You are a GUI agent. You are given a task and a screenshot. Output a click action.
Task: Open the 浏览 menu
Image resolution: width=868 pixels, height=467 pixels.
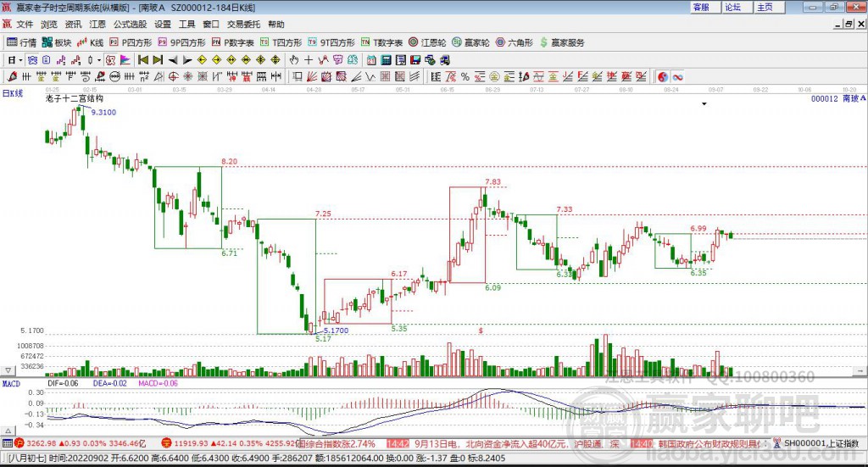(x=48, y=25)
